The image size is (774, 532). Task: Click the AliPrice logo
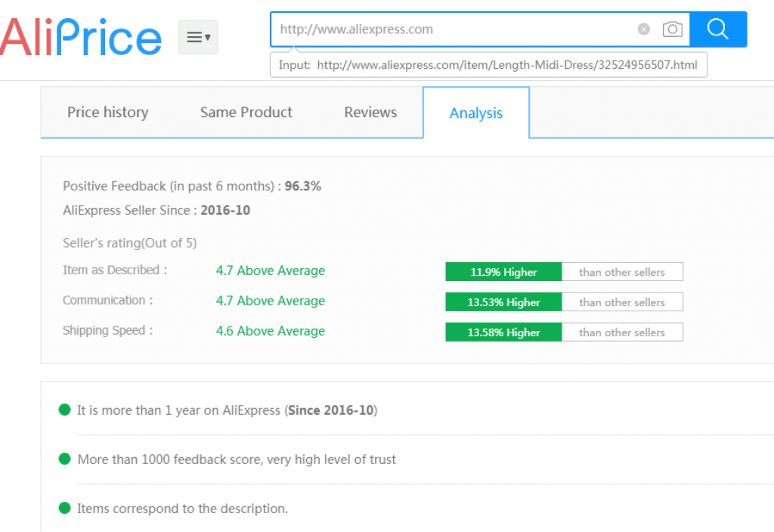click(81, 36)
